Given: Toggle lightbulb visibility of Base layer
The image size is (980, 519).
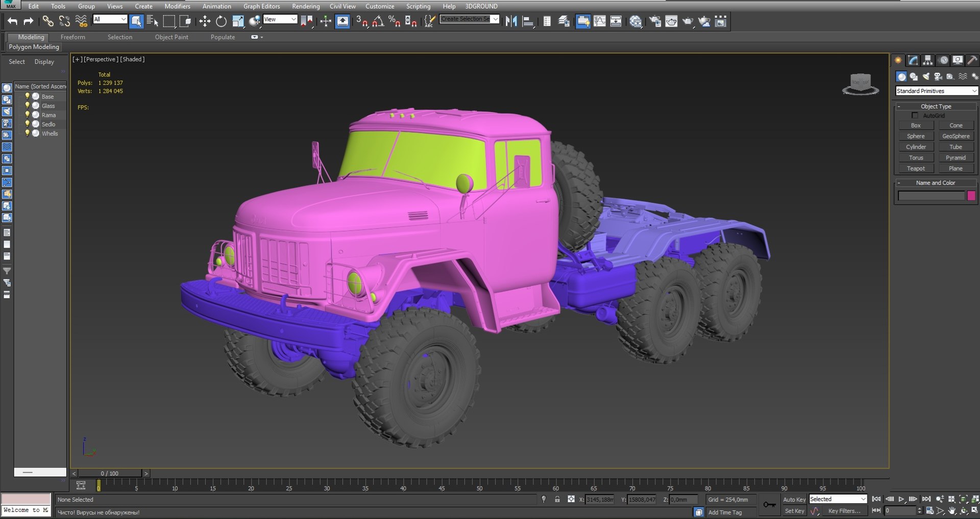Looking at the screenshot, I should 28,96.
